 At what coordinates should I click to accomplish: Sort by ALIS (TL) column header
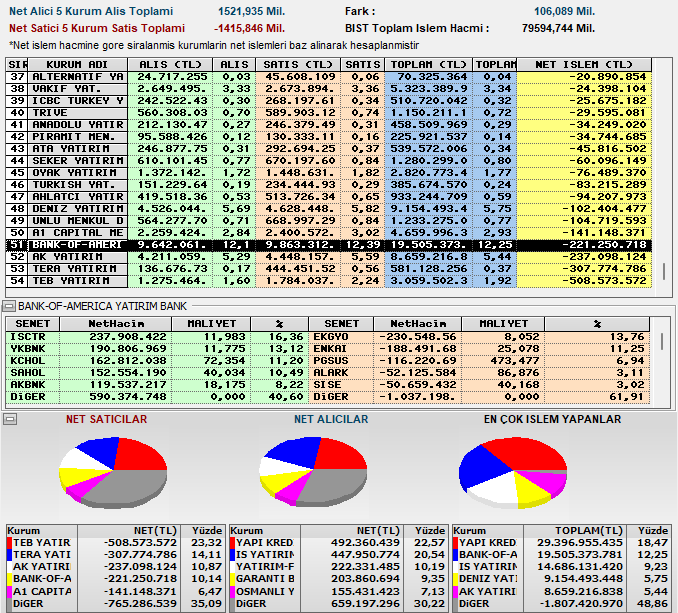(170, 65)
